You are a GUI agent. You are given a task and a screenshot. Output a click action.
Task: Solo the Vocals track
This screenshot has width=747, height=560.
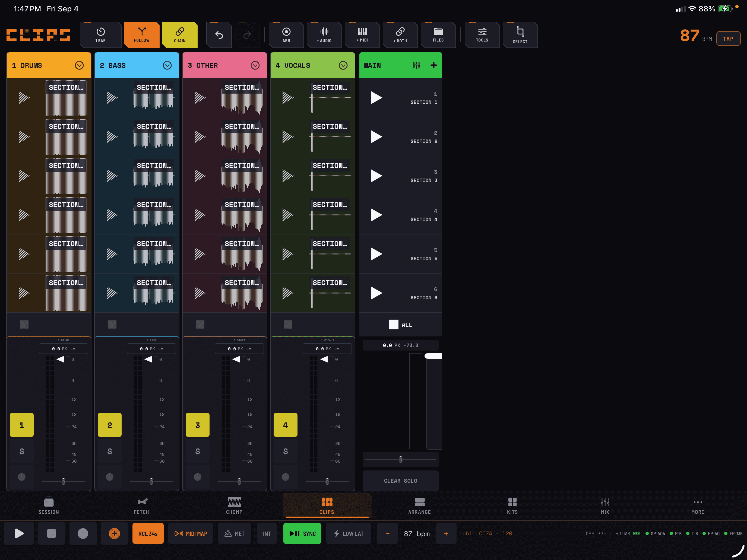coord(285,451)
